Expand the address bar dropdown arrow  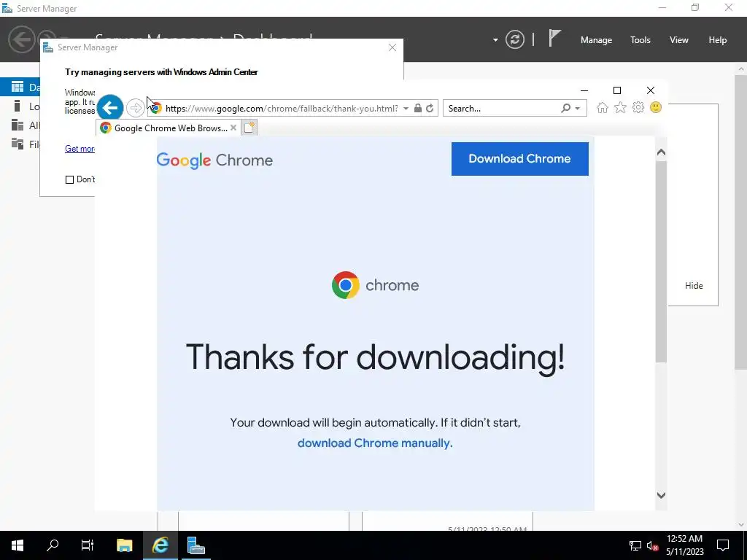pos(406,108)
